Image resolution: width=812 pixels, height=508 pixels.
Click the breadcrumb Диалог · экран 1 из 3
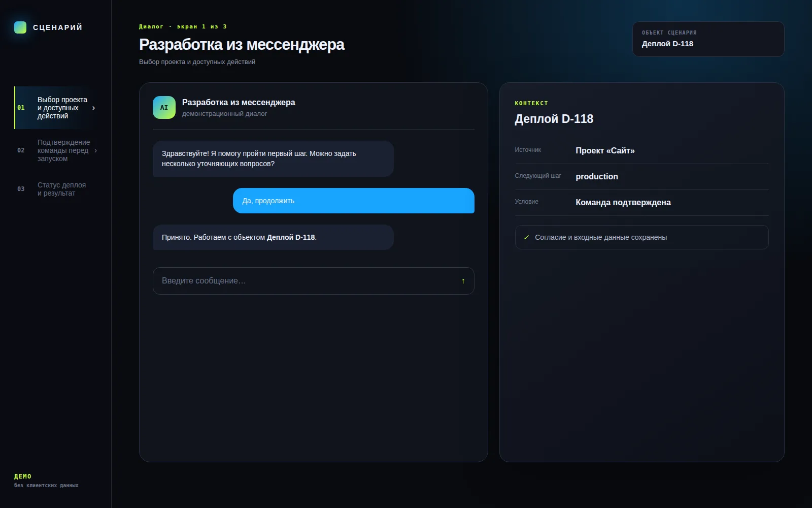(183, 26)
